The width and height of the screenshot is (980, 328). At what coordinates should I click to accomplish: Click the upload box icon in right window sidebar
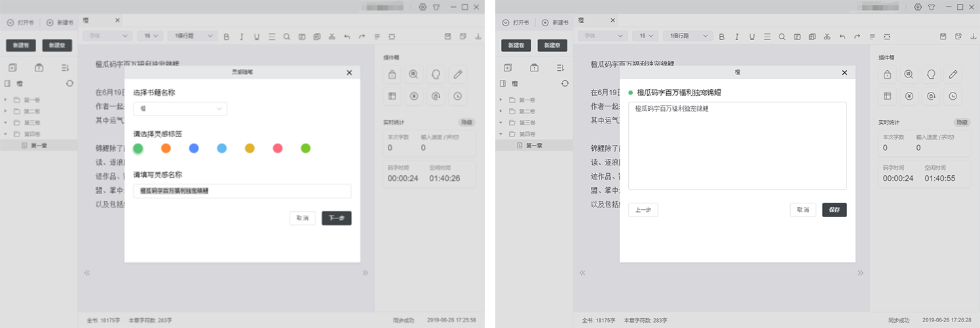tap(534, 67)
